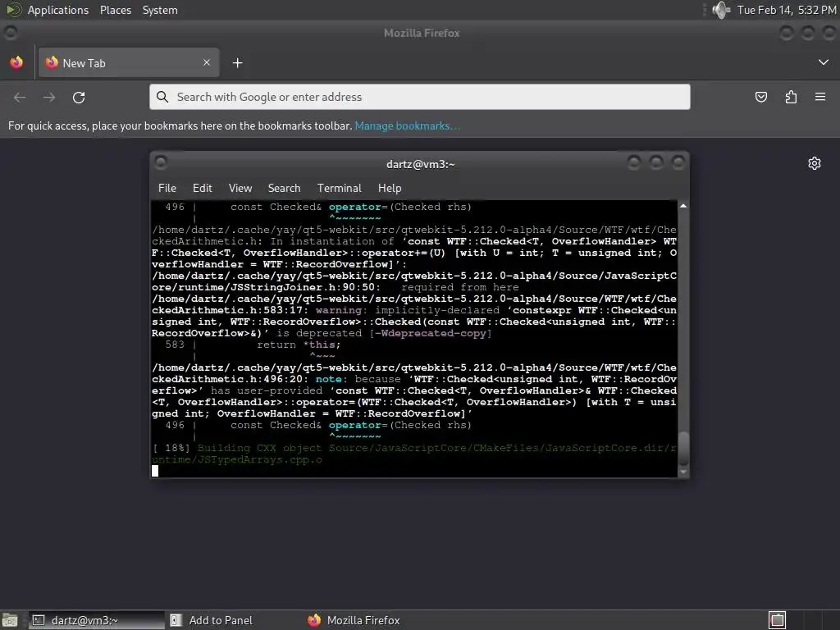Switch to dartz@vm3:~ taskbar entry
This screenshot has height=630, width=840.
click(97, 620)
